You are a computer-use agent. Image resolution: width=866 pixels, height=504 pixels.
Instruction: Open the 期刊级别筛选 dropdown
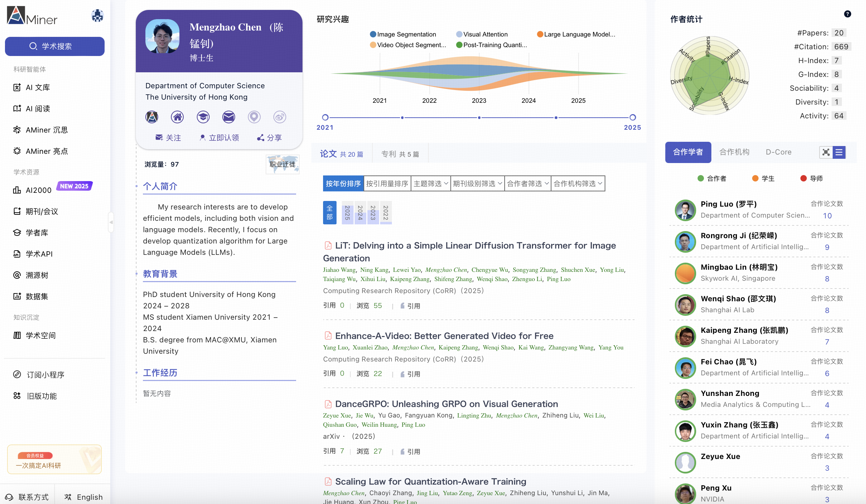(477, 184)
